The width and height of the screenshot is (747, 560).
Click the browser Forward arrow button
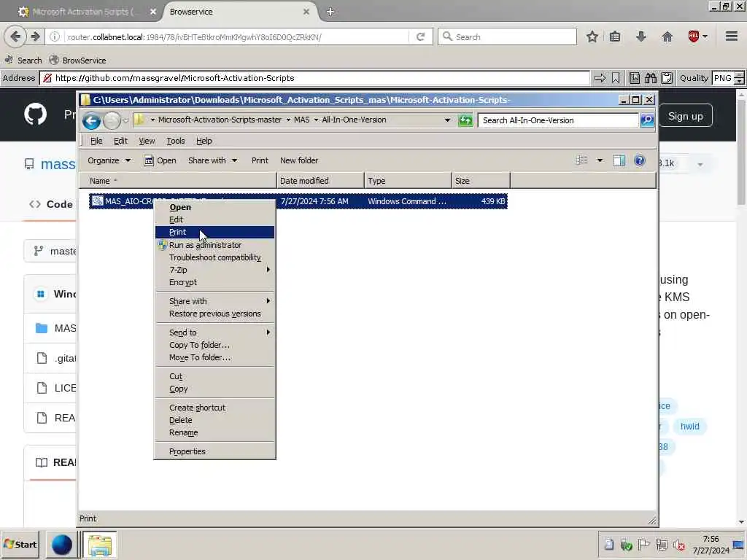[35, 36]
